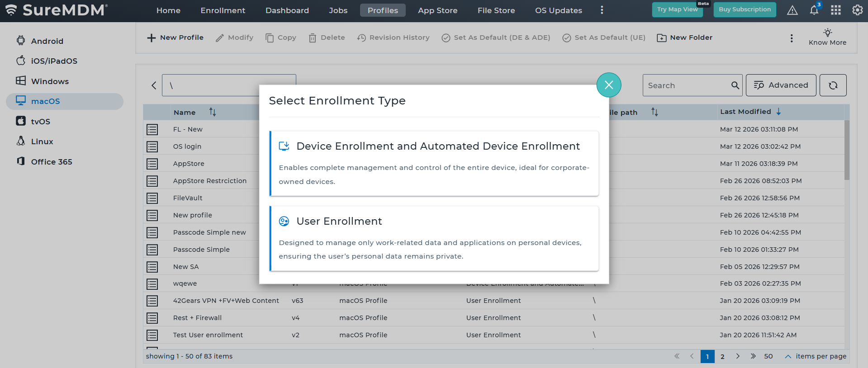Open the apps grid icon

(835, 10)
